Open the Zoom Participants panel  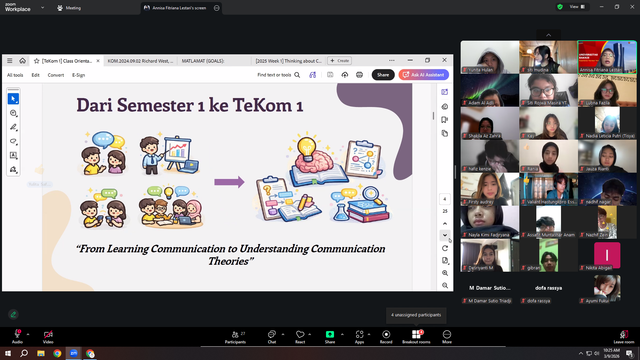pos(236,337)
